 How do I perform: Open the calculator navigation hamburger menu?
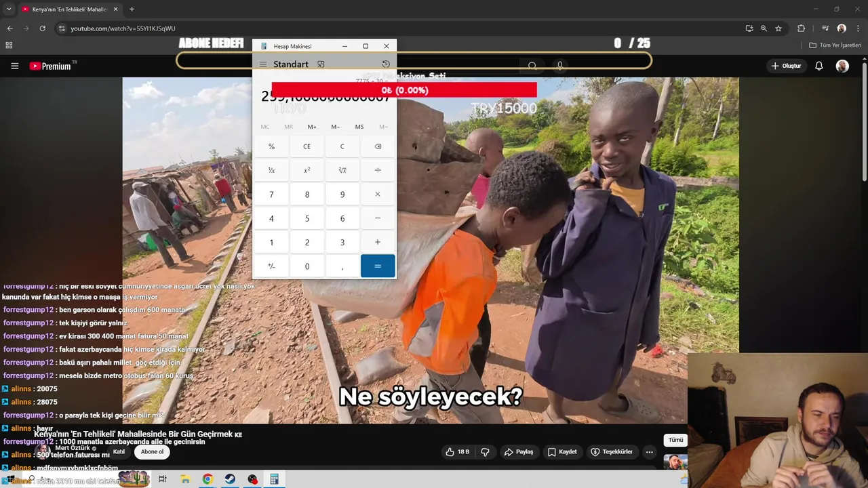(263, 64)
